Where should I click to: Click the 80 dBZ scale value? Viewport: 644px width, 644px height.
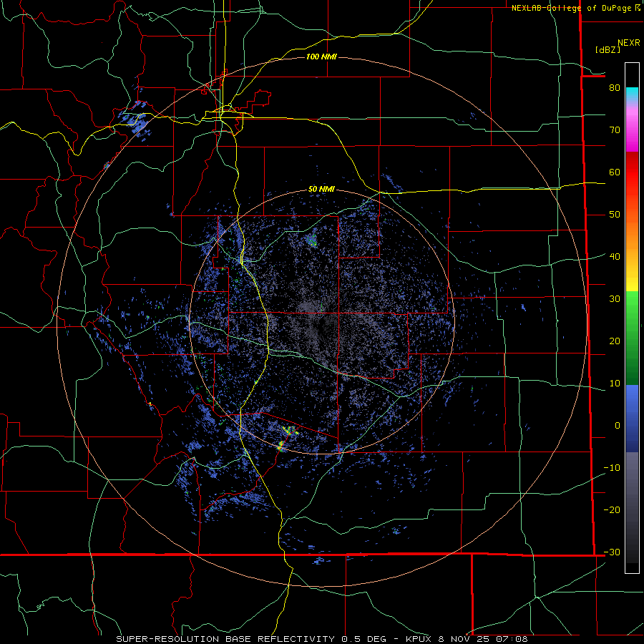pos(615,87)
